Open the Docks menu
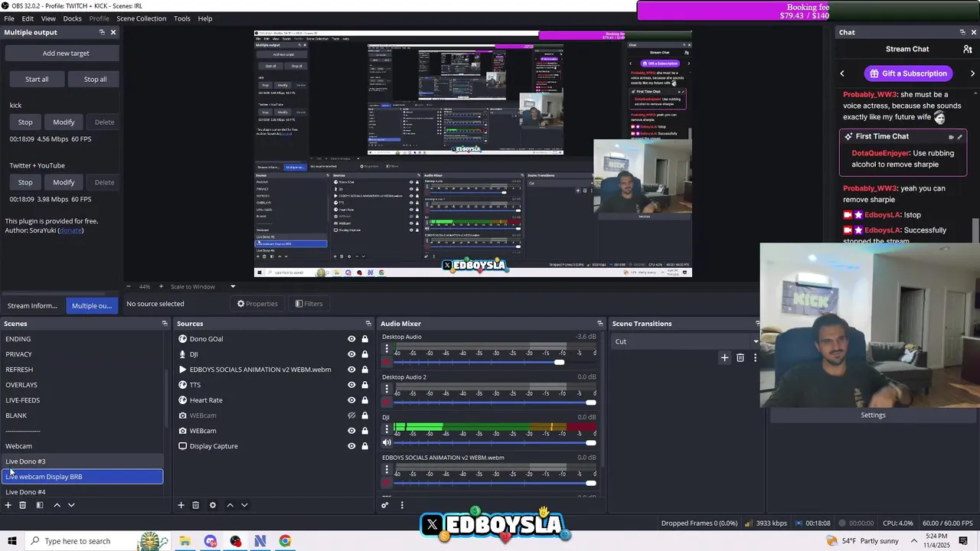Image resolution: width=980 pixels, height=551 pixels. (x=72, y=18)
